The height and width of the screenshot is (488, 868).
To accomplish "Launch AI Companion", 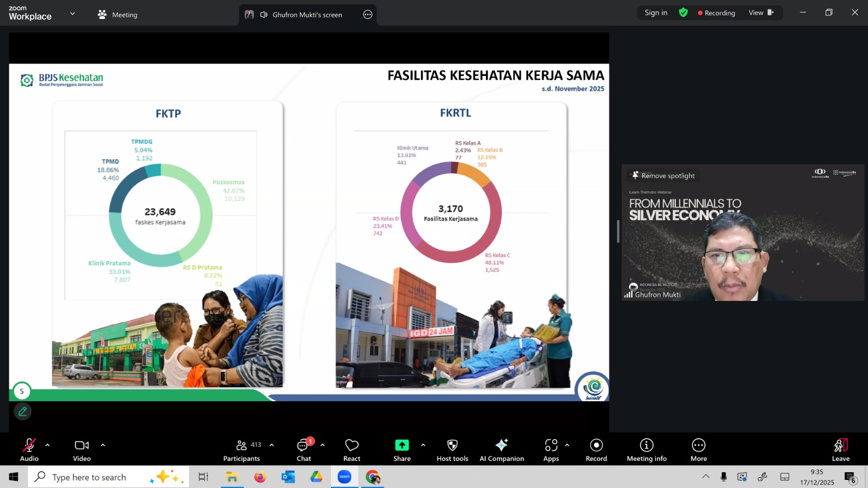I will point(501,450).
